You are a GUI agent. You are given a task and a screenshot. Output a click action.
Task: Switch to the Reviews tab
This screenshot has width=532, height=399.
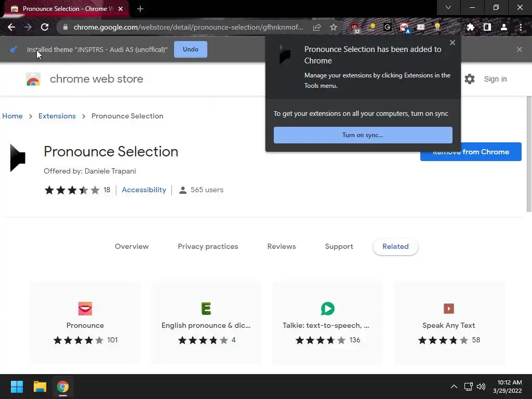pos(282,247)
